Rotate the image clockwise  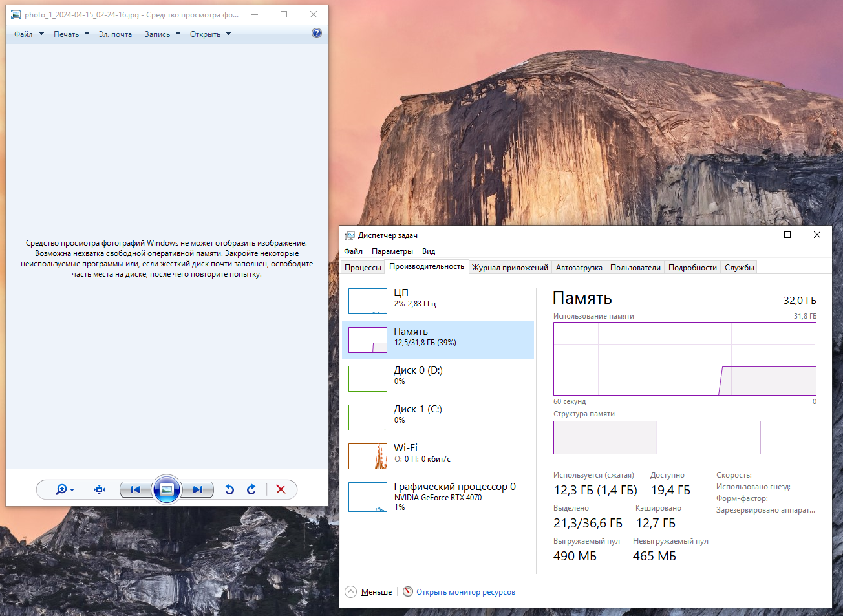click(x=251, y=490)
